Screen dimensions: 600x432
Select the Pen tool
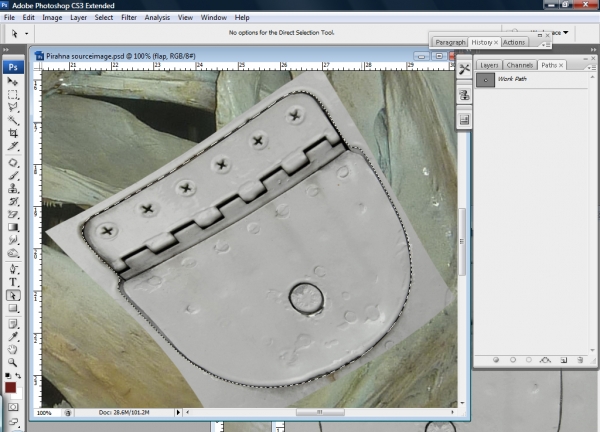tap(13, 269)
